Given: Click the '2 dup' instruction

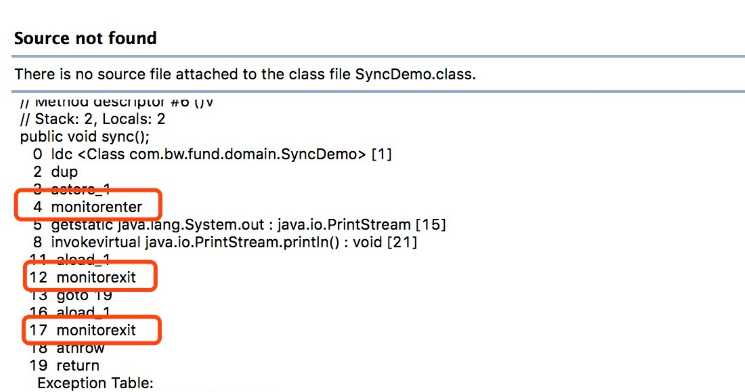Looking at the screenshot, I should point(55,172).
